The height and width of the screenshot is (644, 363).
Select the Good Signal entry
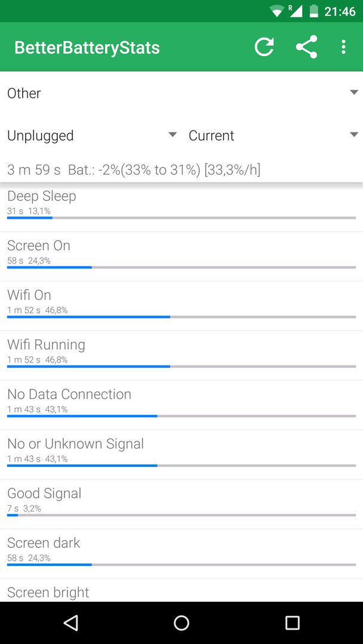(181, 504)
